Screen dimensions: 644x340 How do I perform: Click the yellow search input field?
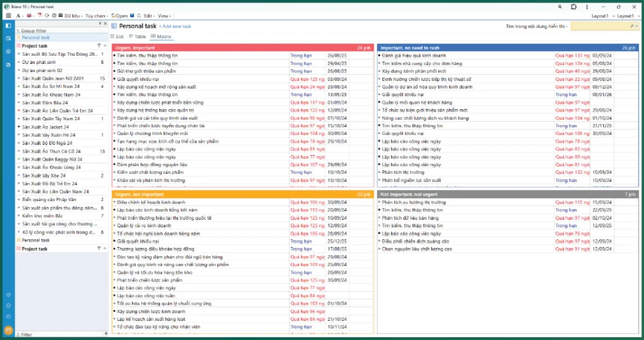[603, 26]
